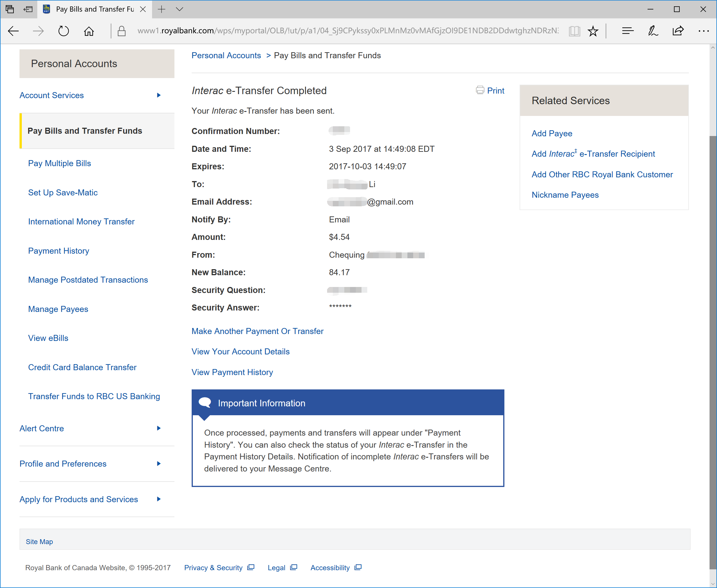The height and width of the screenshot is (588, 717).
Task: Click the scrollbar down arrow
Action: pyautogui.click(x=713, y=584)
